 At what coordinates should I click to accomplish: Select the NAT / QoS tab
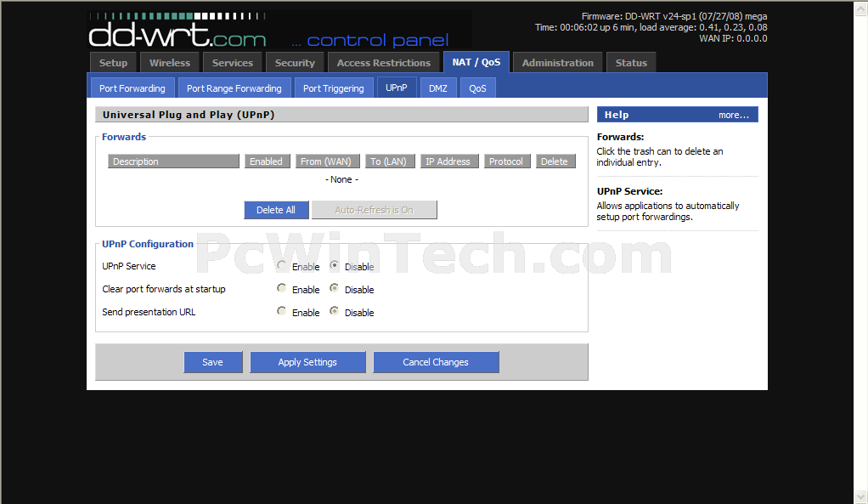476,62
